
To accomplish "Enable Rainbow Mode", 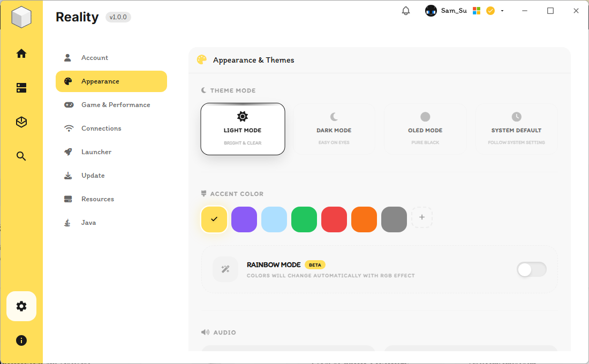I will pos(531,269).
